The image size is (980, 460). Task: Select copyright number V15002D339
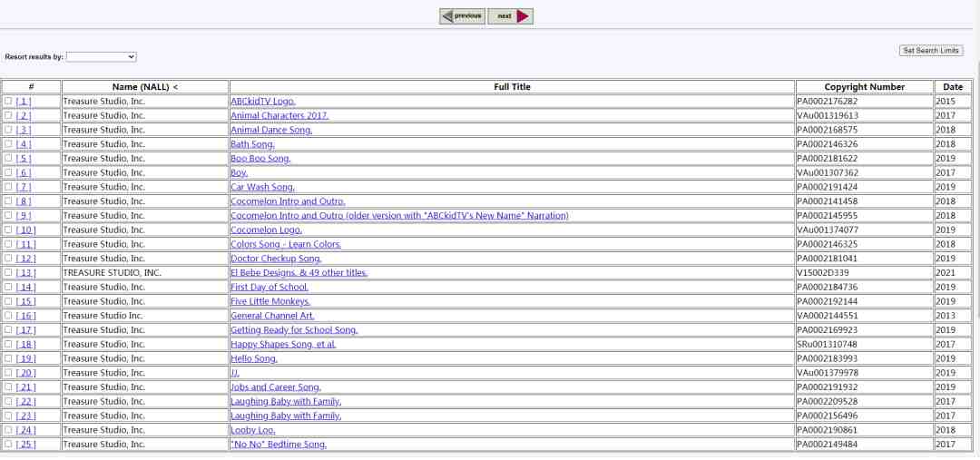pos(822,273)
